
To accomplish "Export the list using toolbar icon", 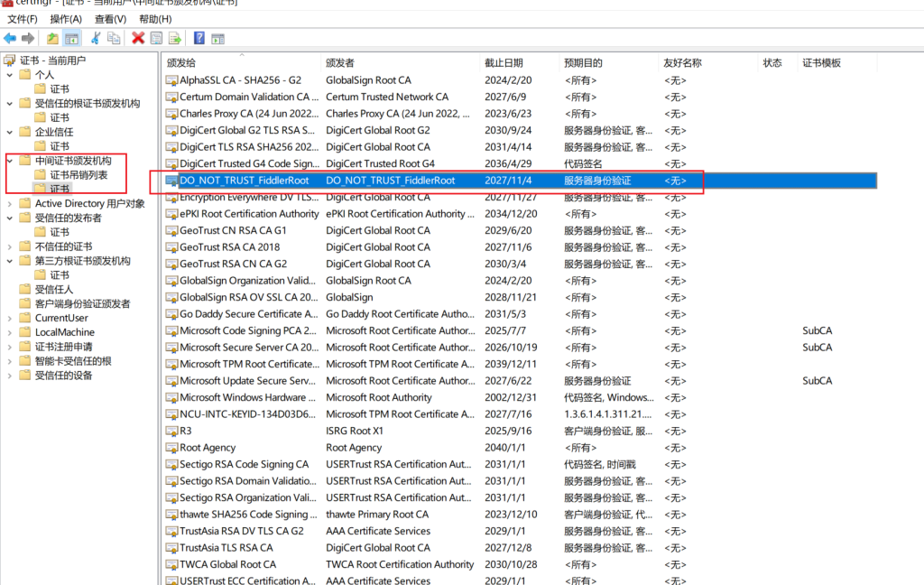I will tap(175, 39).
